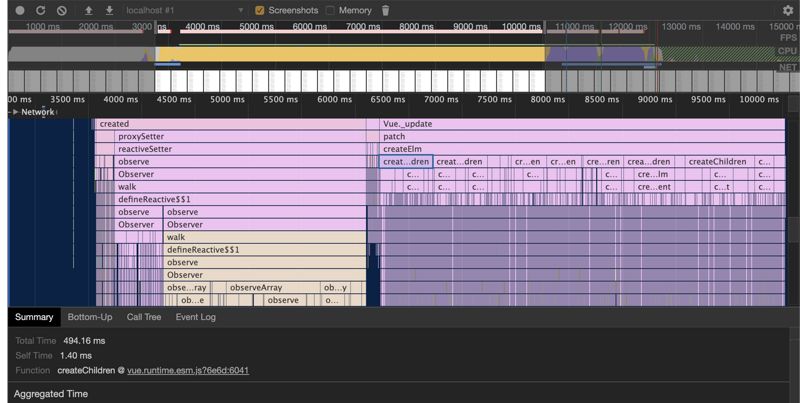Viewport: 800px width, 403px height.
Task: Enable the Memory checkbox
Action: pos(331,10)
